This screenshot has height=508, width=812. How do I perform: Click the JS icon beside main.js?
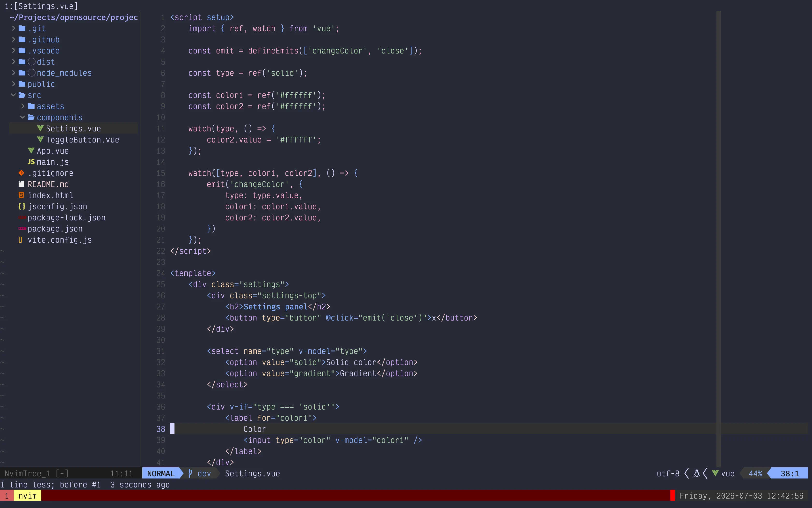coord(31,162)
